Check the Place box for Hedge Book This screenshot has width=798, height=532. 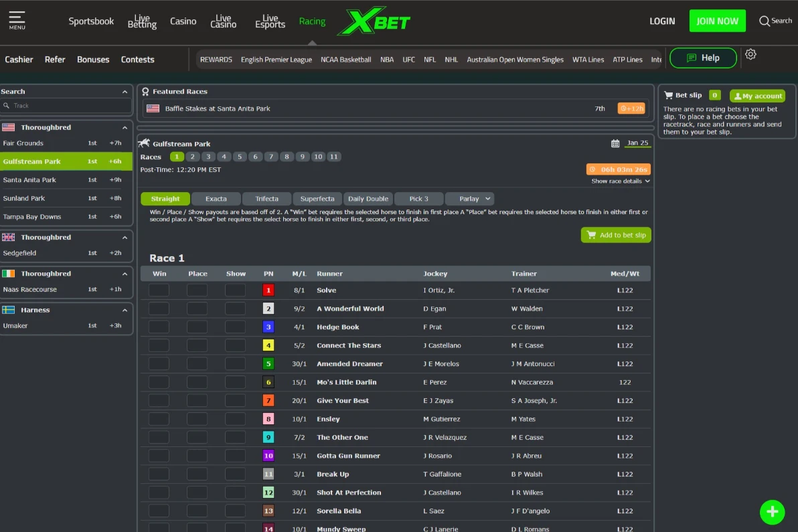pyautogui.click(x=197, y=327)
